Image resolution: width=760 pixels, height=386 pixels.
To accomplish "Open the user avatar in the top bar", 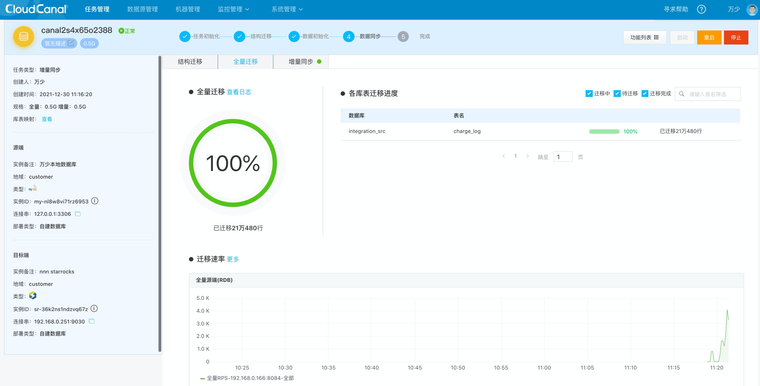I will point(752,10).
